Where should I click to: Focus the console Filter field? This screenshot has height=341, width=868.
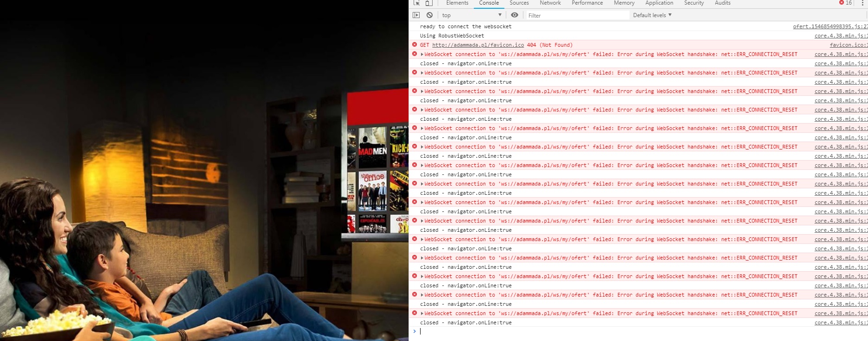coord(578,15)
